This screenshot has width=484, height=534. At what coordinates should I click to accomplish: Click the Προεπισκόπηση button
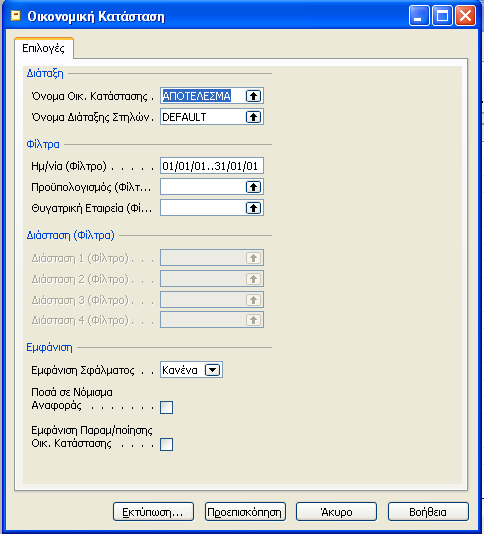point(245,512)
